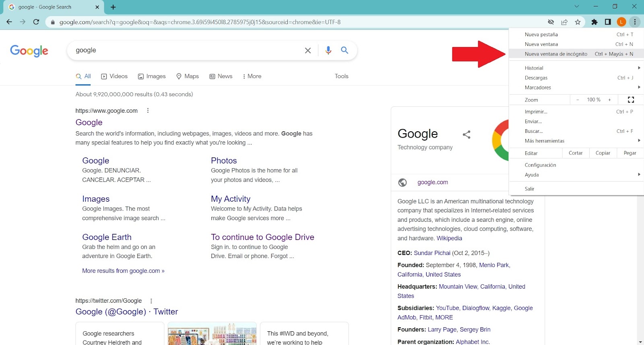Open the Google (@Google) · Twitter result

click(127, 312)
